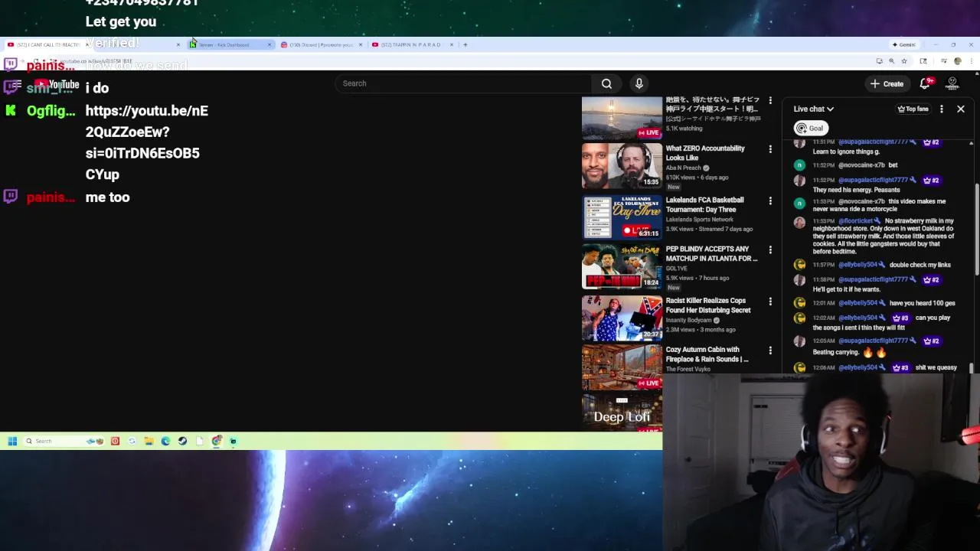Open options for the top live hotel video

(770, 100)
